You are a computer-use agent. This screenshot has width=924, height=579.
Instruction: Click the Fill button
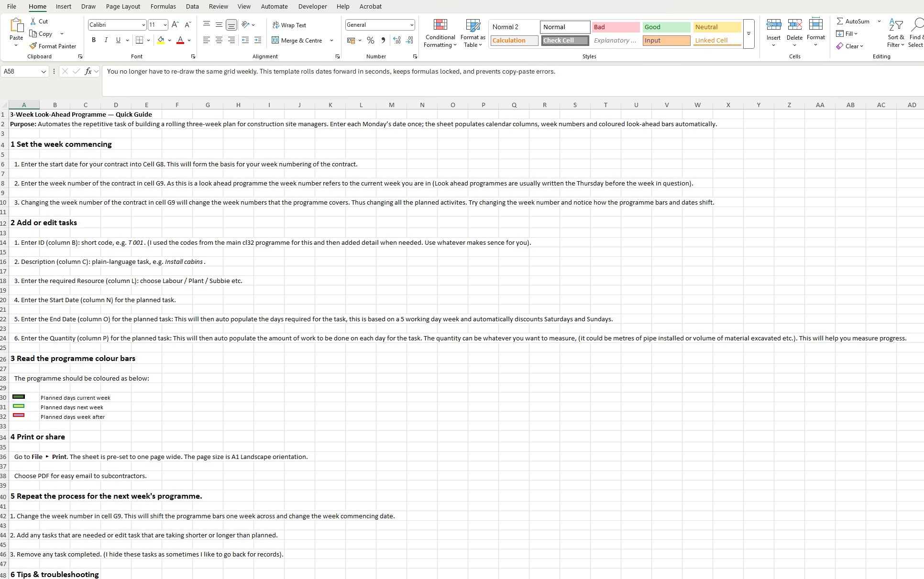(x=847, y=34)
